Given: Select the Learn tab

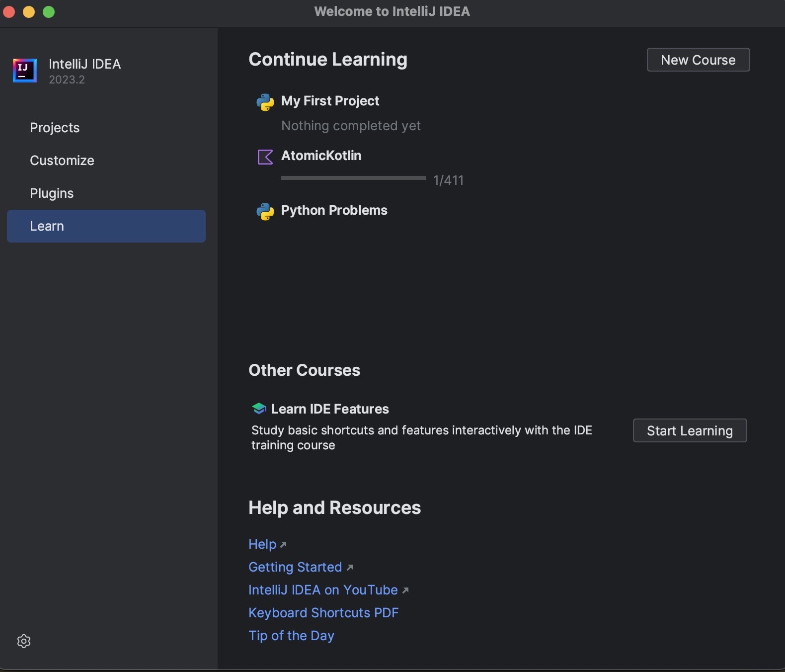Looking at the screenshot, I should click(x=106, y=226).
